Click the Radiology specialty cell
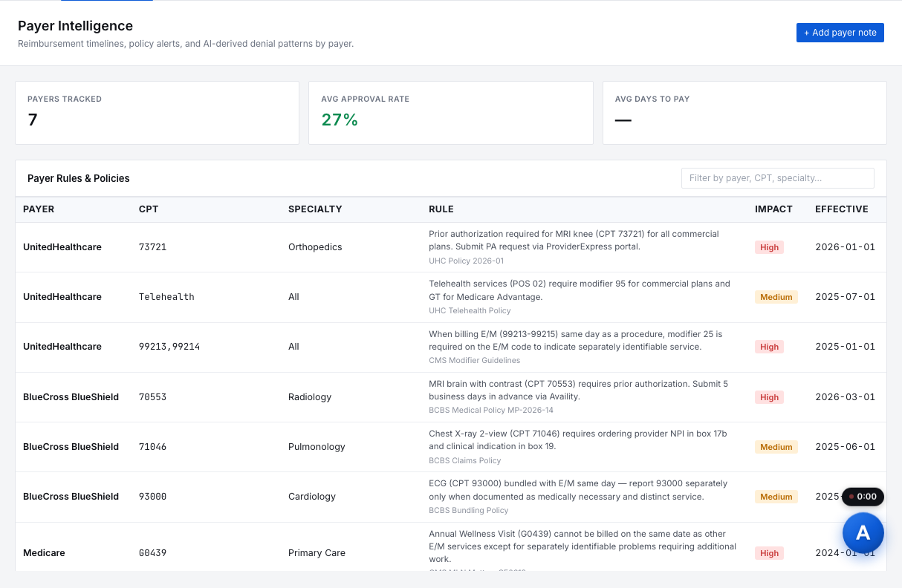The width and height of the screenshot is (902, 588). [x=310, y=397]
